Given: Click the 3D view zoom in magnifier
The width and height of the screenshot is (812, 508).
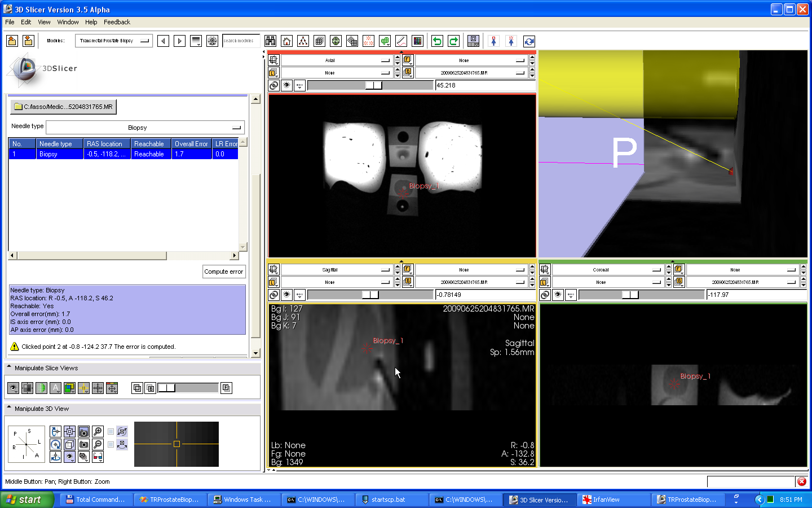Looking at the screenshot, I should coord(98,432).
